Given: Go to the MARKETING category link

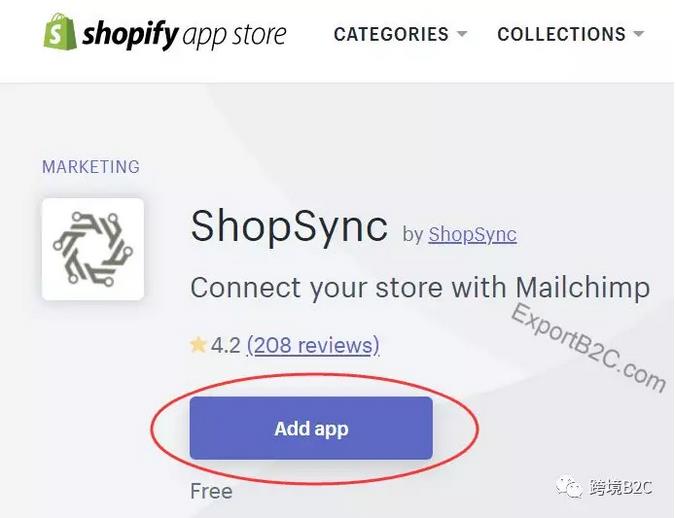Looking at the screenshot, I should click(91, 167).
